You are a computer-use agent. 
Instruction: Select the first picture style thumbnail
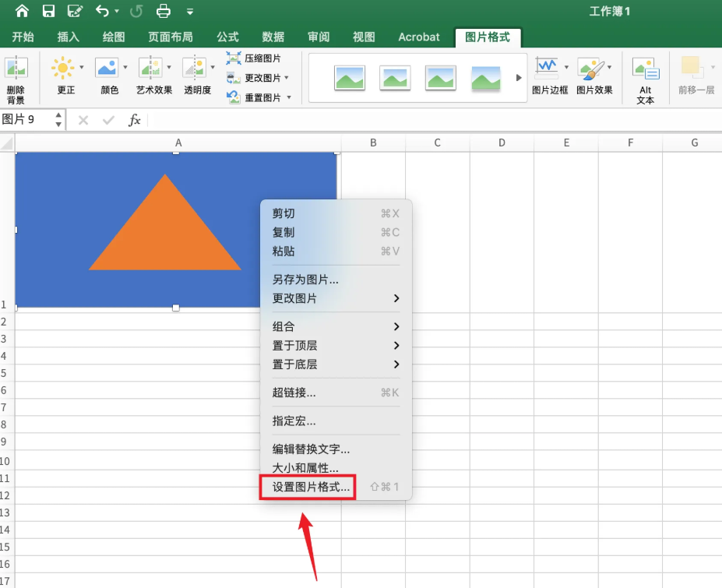click(350, 78)
